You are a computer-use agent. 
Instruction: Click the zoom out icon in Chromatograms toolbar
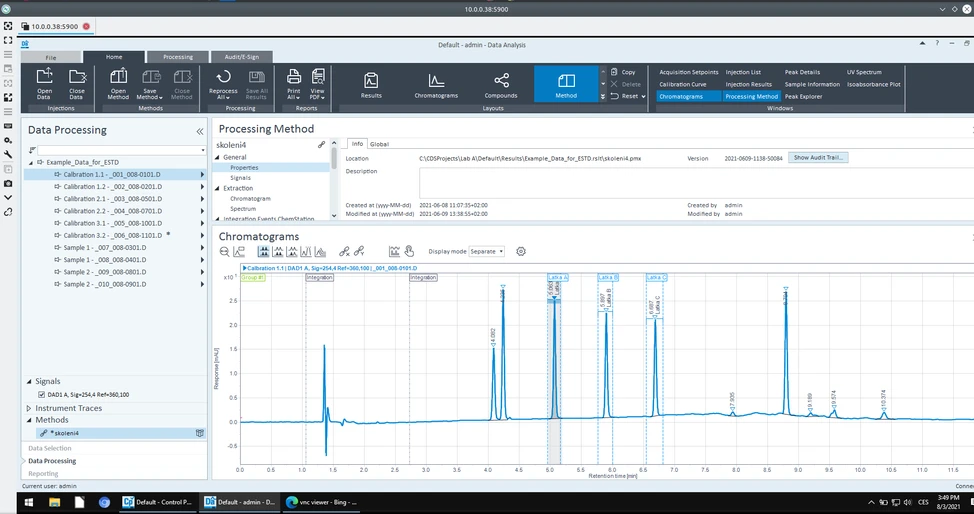[225, 252]
